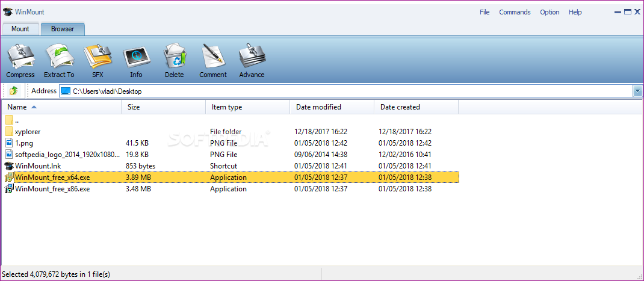Click the Delete recycle bin icon
644x281 pixels.
(175, 57)
